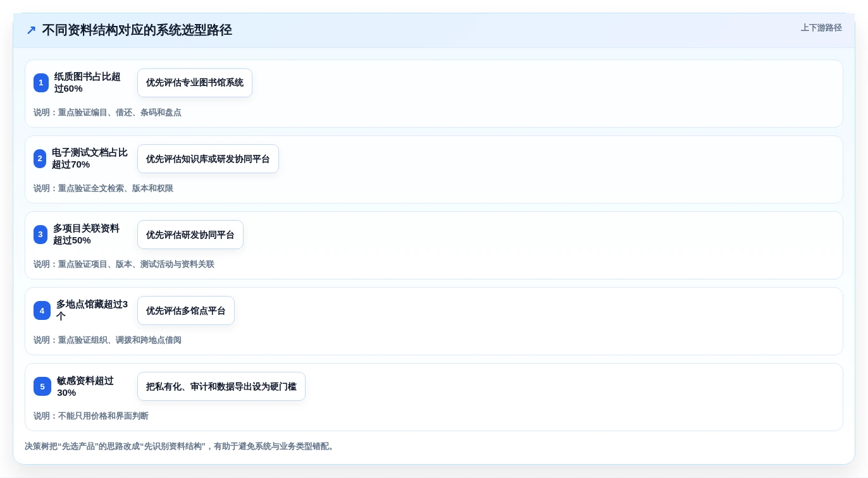Screen dimensions: 868x478
Task: Click condition text 纸质图书占比超过60%
Action: coord(87,83)
